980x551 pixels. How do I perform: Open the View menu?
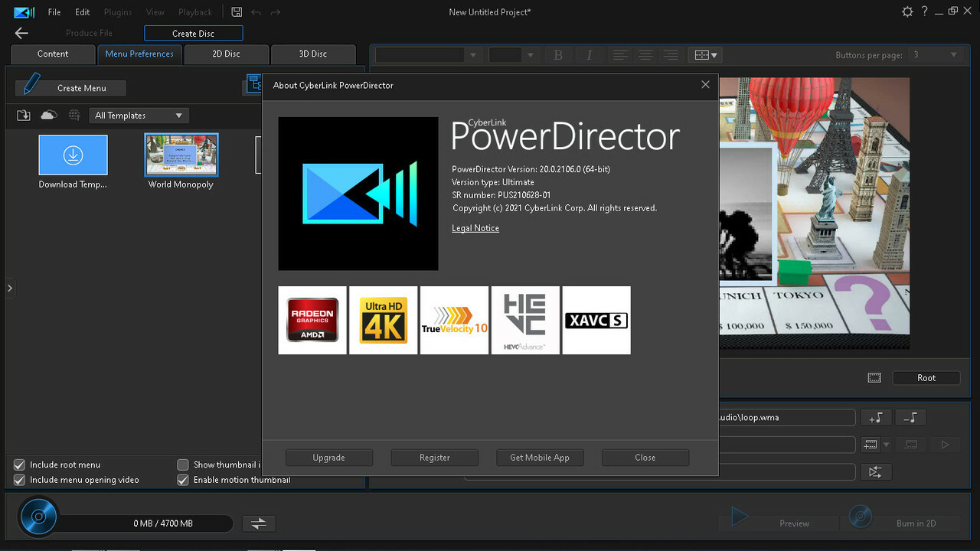155,12
